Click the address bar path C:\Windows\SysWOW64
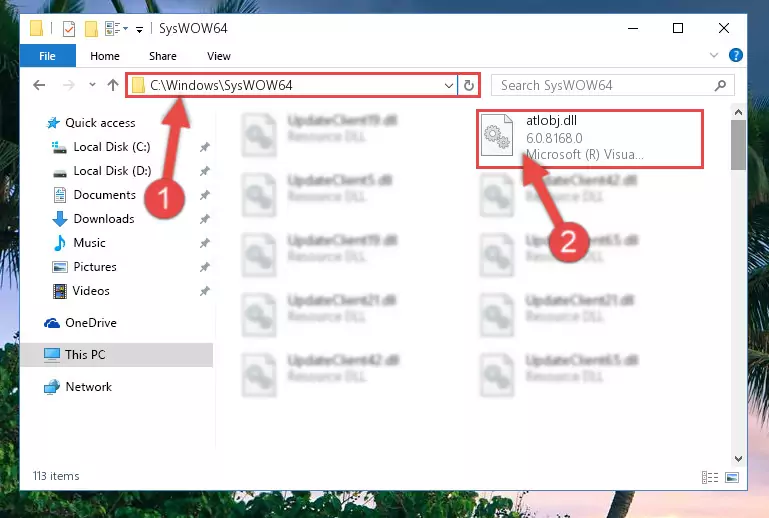 pos(221,85)
